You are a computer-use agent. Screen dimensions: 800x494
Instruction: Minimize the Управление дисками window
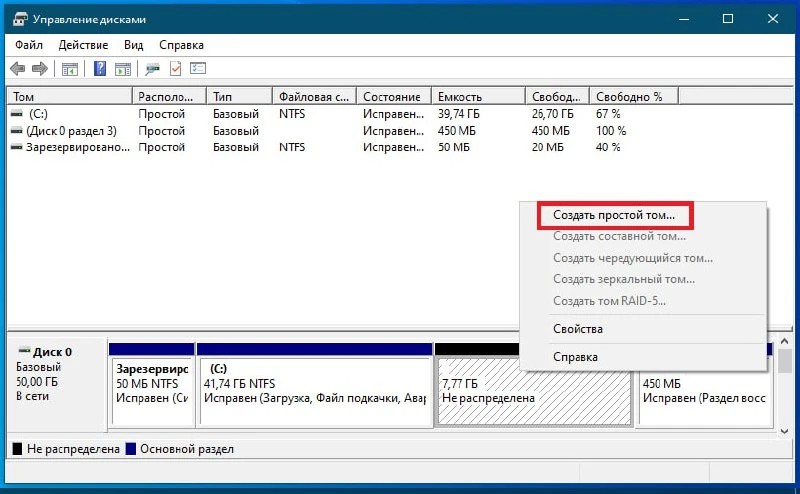(x=684, y=19)
